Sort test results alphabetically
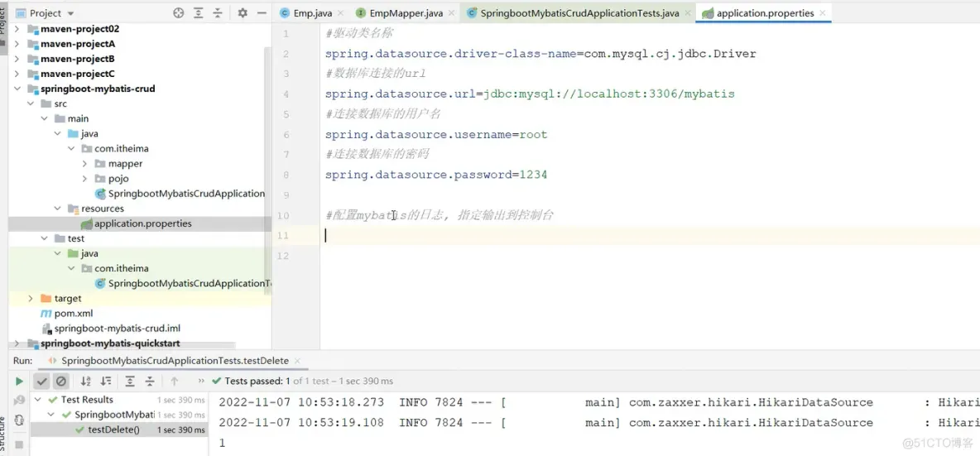The height and width of the screenshot is (456, 980). pyautogui.click(x=86, y=381)
